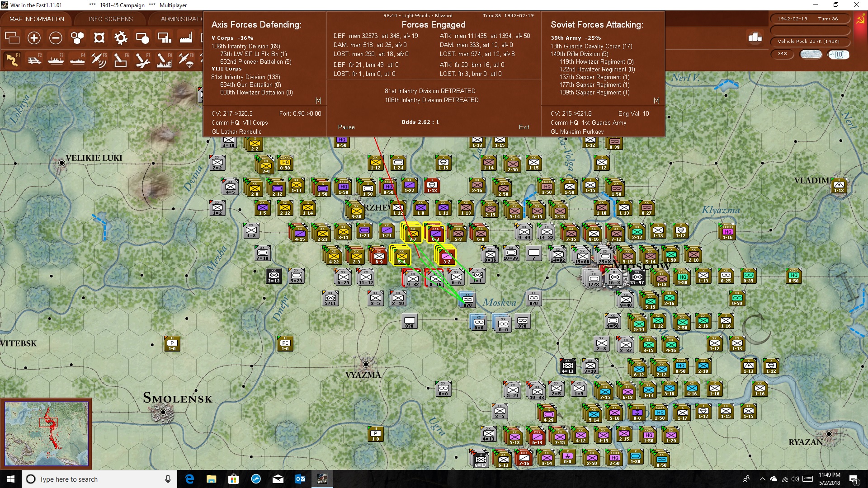The image size is (868, 488).
Task: Zoom in with the plus icon
Action: click(34, 38)
